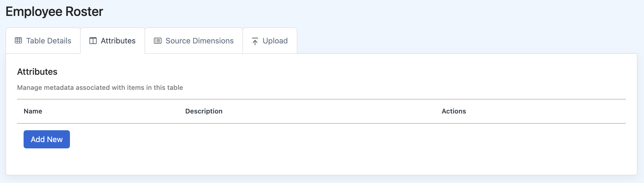Click the upload arrow icon

pyautogui.click(x=255, y=41)
